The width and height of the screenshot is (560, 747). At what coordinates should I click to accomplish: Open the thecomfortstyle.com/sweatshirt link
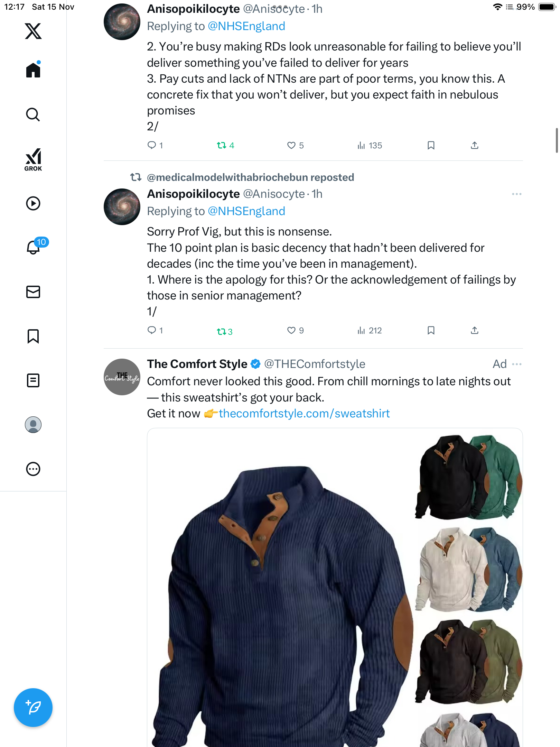point(304,414)
